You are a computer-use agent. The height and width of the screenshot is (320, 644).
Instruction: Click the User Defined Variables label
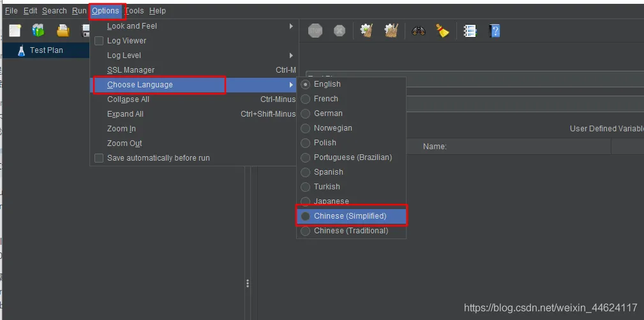click(x=606, y=129)
